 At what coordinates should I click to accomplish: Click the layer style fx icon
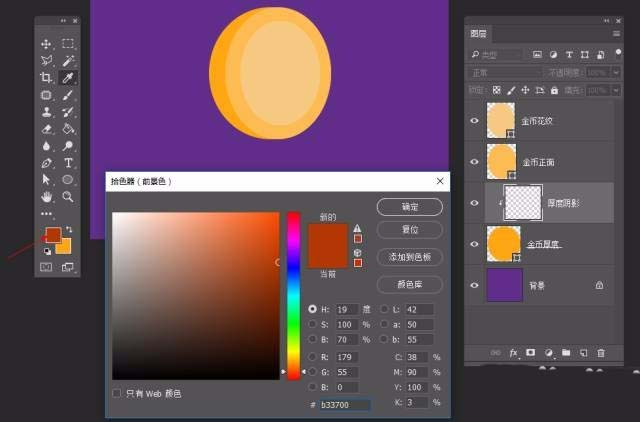point(513,353)
